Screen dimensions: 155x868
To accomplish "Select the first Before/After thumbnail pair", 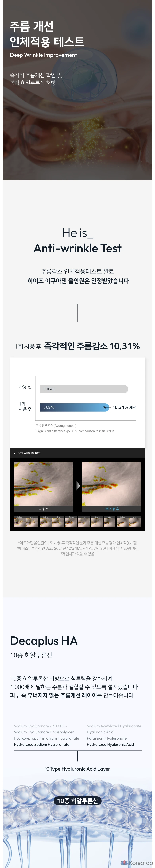I will pos(26,521).
